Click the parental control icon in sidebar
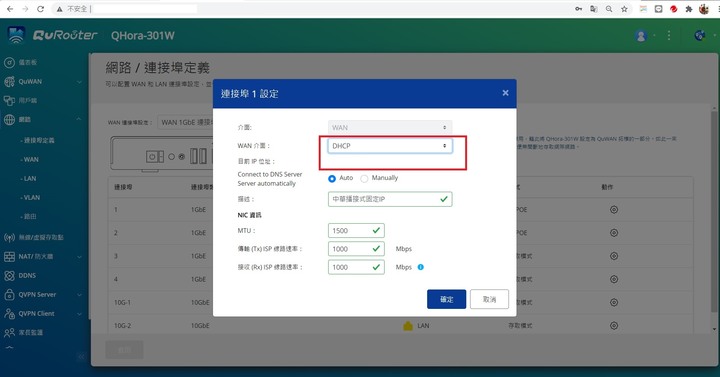This screenshot has height=377, width=720. pyautogui.click(x=9, y=332)
